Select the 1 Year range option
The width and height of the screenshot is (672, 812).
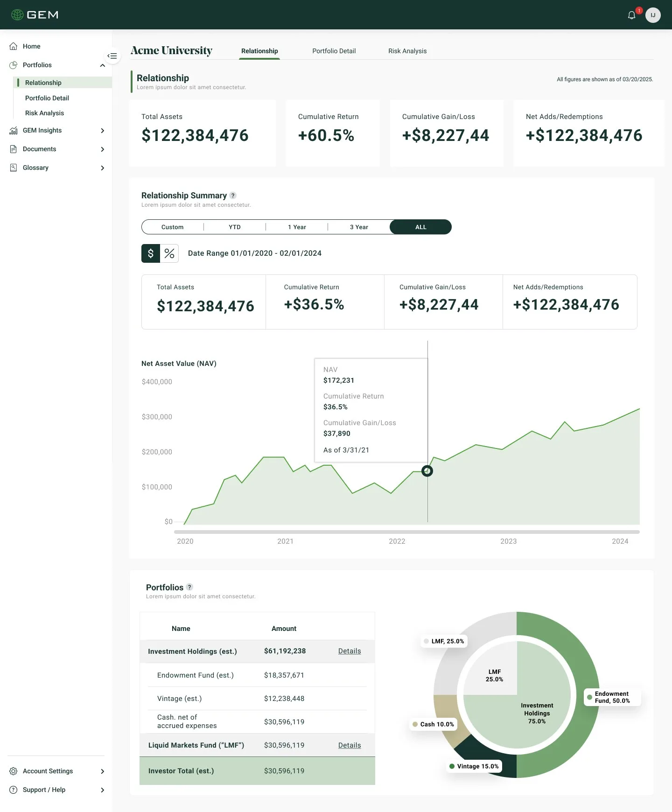[x=297, y=227]
